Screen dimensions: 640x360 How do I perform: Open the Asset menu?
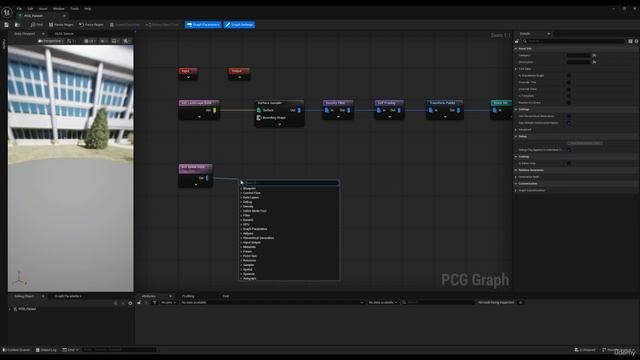point(43,9)
